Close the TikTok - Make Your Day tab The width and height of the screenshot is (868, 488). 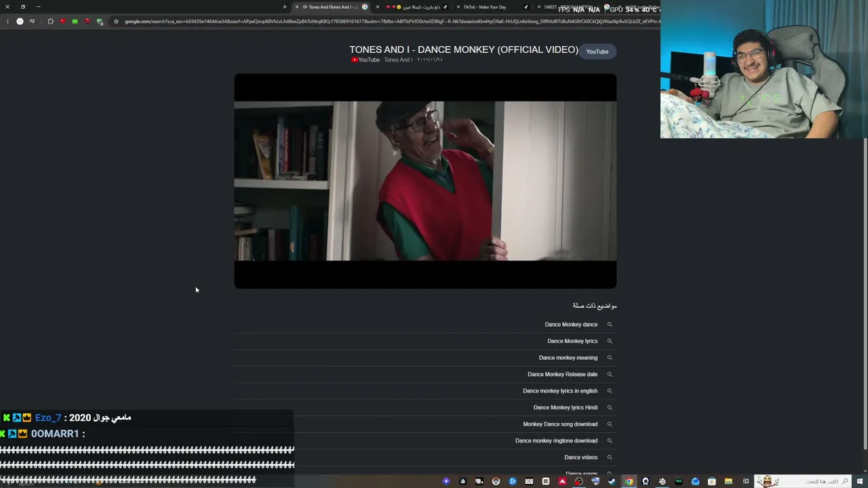(x=458, y=7)
